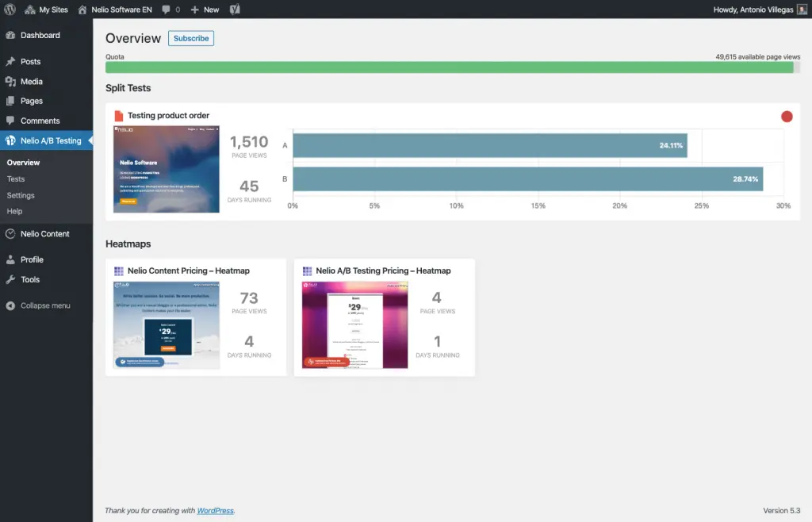Open Nelio Content Pricing heatmap thumbnail
812x522 pixels.
[x=167, y=325]
